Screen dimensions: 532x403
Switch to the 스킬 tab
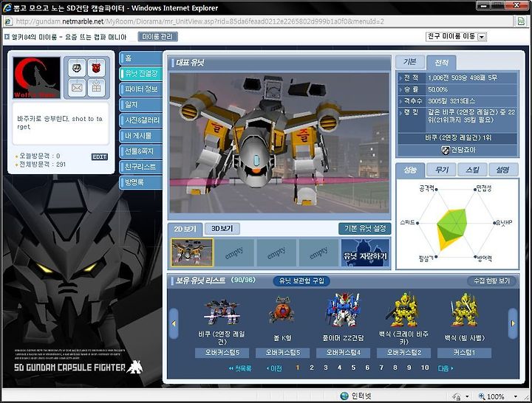pos(472,170)
